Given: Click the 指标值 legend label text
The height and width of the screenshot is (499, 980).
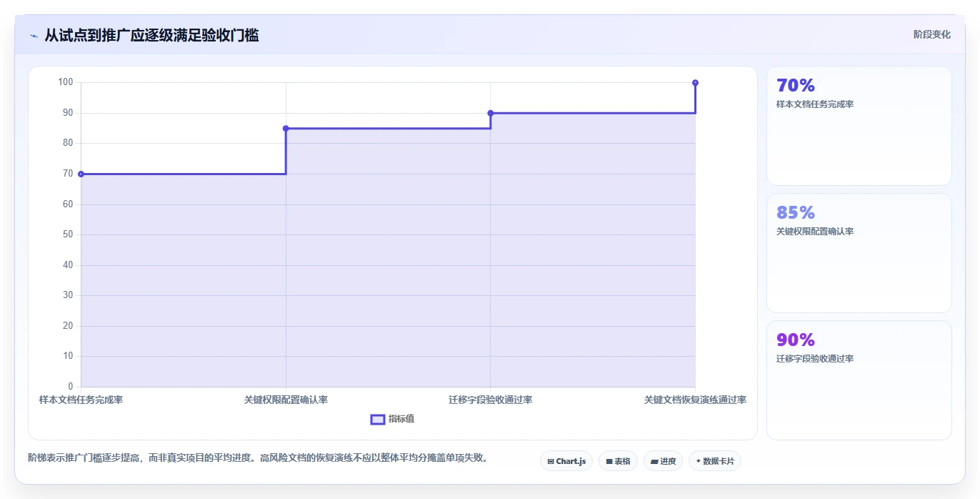Looking at the screenshot, I should point(401,419).
